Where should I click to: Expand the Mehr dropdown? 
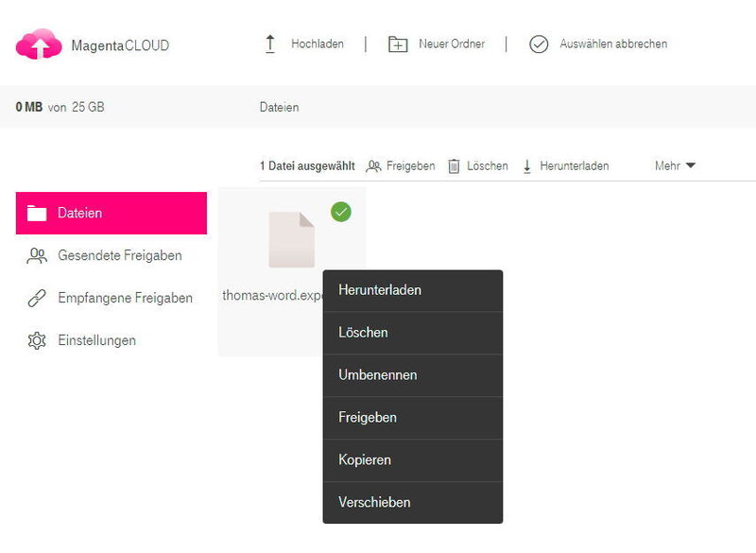pos(675,165)
